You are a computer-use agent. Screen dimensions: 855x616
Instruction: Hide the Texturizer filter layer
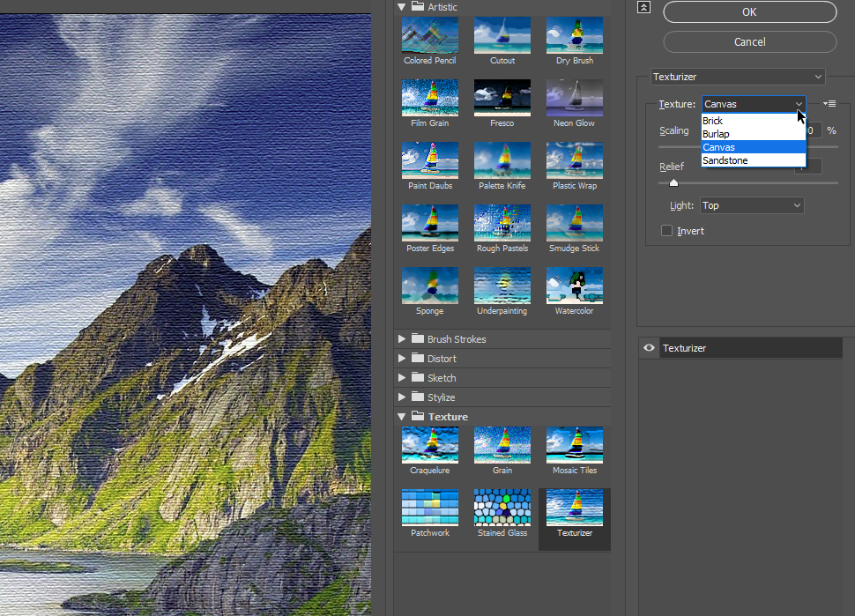point(649,347)
